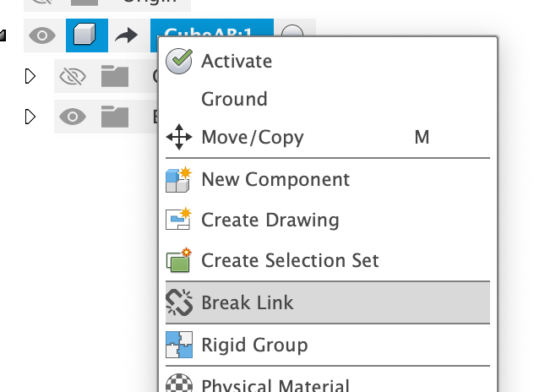The height and width of the screenshot is (392, 534).
Task: Click the linked-component arrow icon beside CubeAB:1
Action: coord(125,35)
